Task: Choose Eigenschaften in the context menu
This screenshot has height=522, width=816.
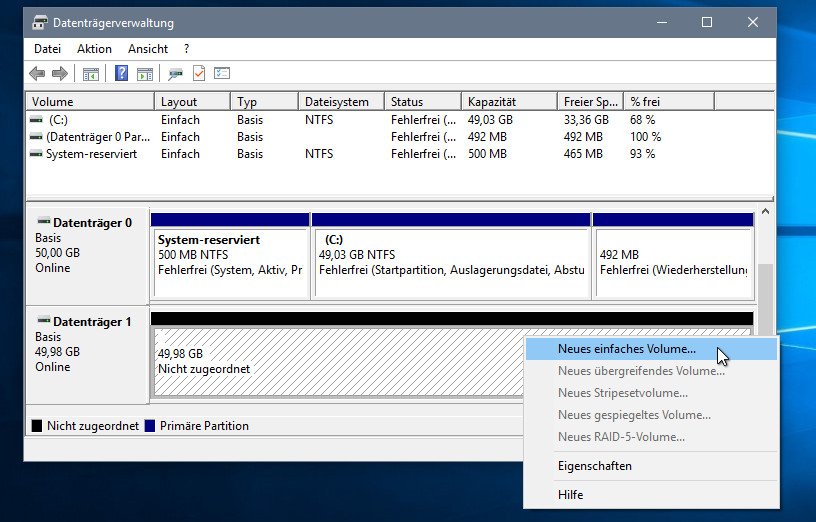Action: 651,466
